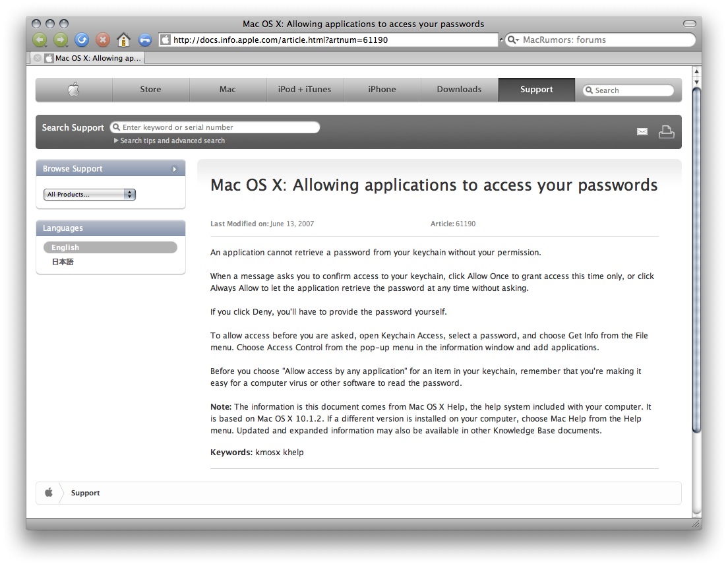Click the toolbar toggle pill in the title bar

(x=690, y=24)
